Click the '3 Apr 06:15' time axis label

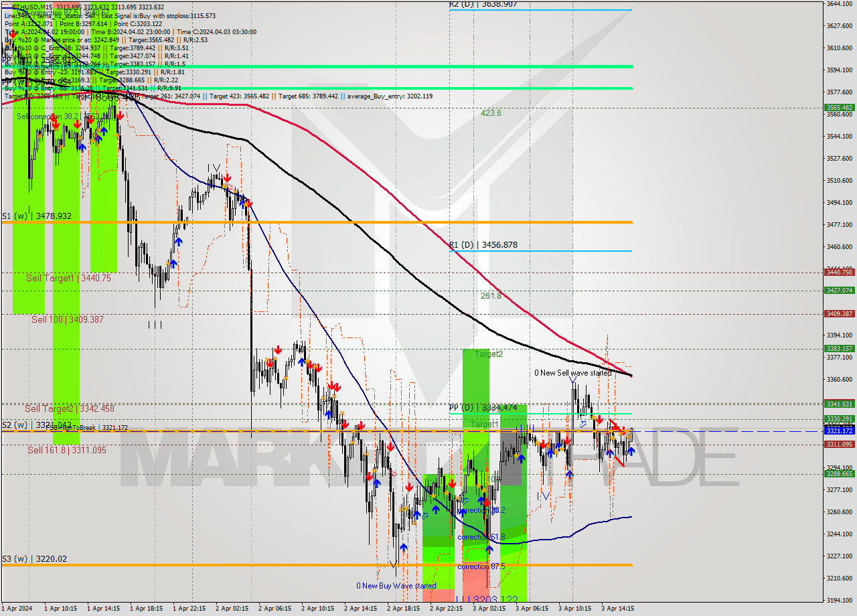[532, 609]
